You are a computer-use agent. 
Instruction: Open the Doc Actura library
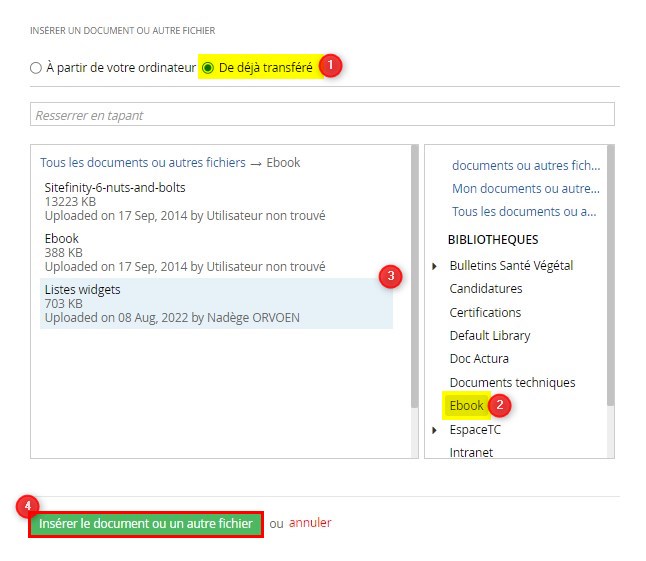479,359
